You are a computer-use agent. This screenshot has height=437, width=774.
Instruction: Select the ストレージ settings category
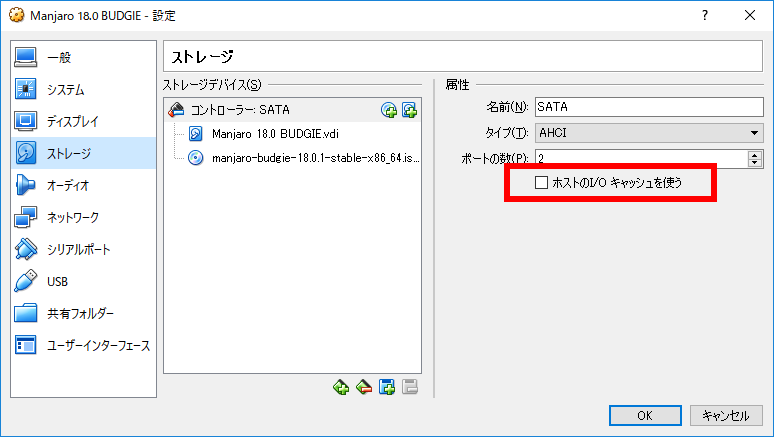83,153
